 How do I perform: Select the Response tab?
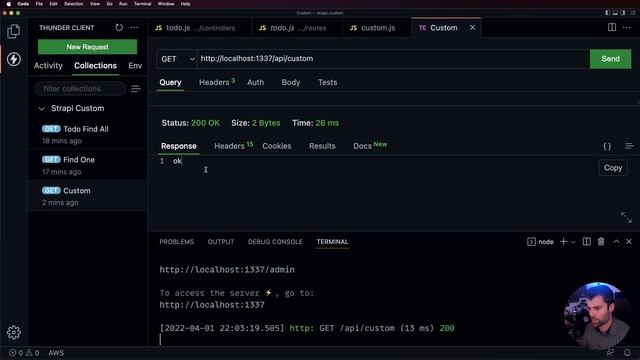(x=179, y=146)
